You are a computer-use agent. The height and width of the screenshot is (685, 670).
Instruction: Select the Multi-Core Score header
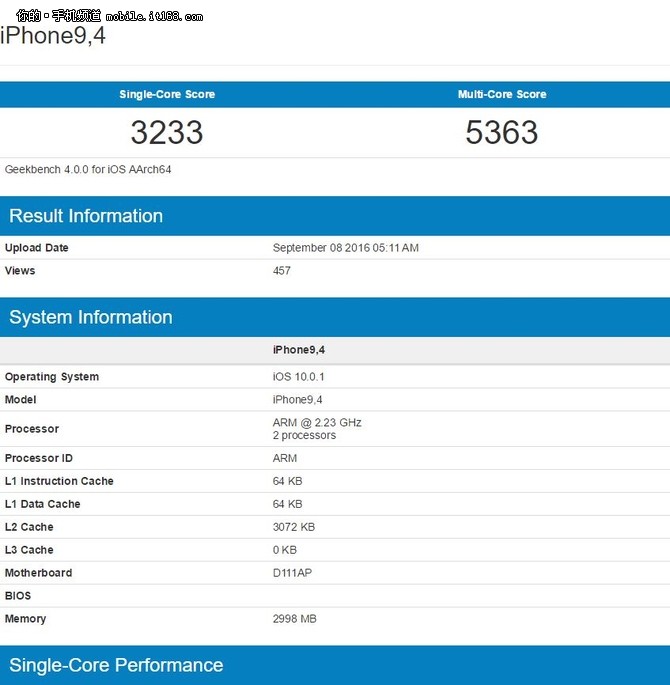(502, 94)
